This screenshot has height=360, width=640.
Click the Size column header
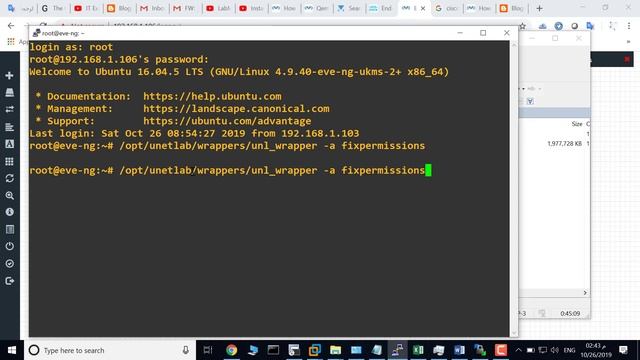[577, 124]
